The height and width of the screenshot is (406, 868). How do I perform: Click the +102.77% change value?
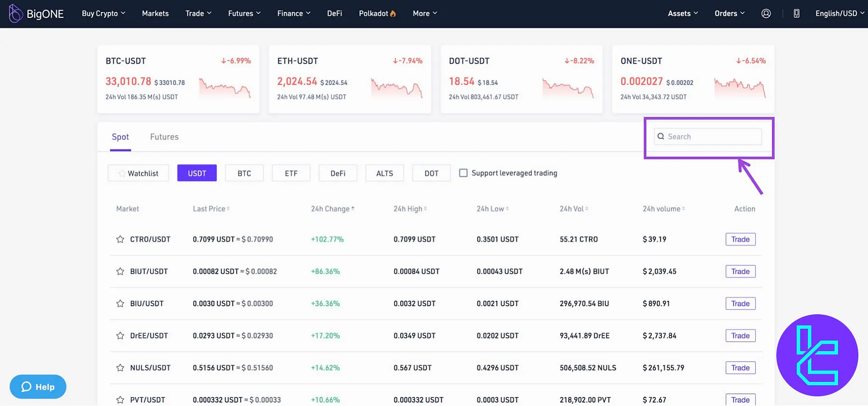[327, 239]
